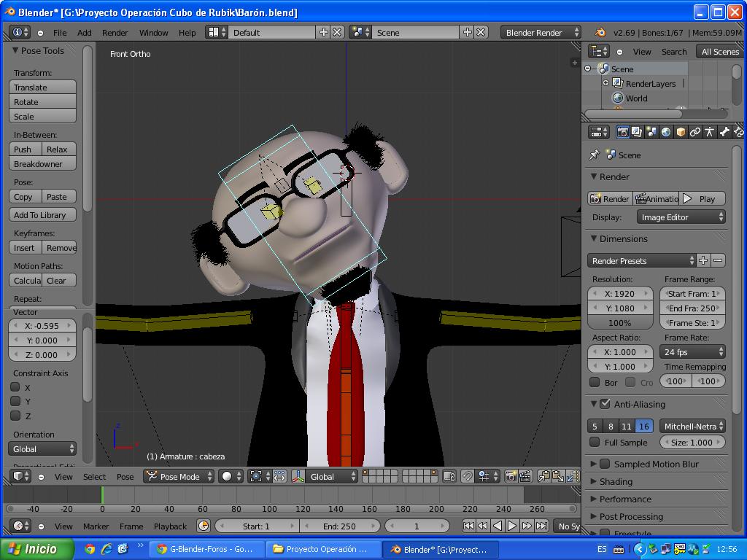Open the Constraints properties tab chain icon
This screenshot has height=560, width=747.
(x=695, y=133)
